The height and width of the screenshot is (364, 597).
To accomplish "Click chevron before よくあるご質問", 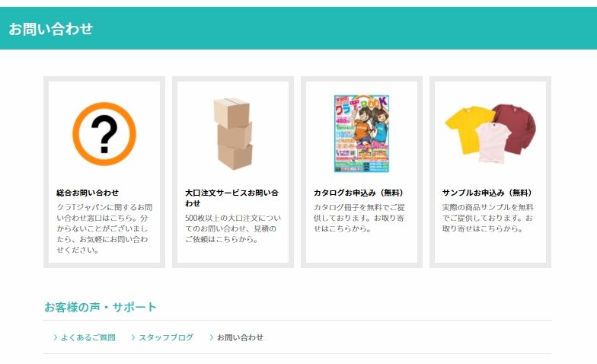I will (56, 337).
